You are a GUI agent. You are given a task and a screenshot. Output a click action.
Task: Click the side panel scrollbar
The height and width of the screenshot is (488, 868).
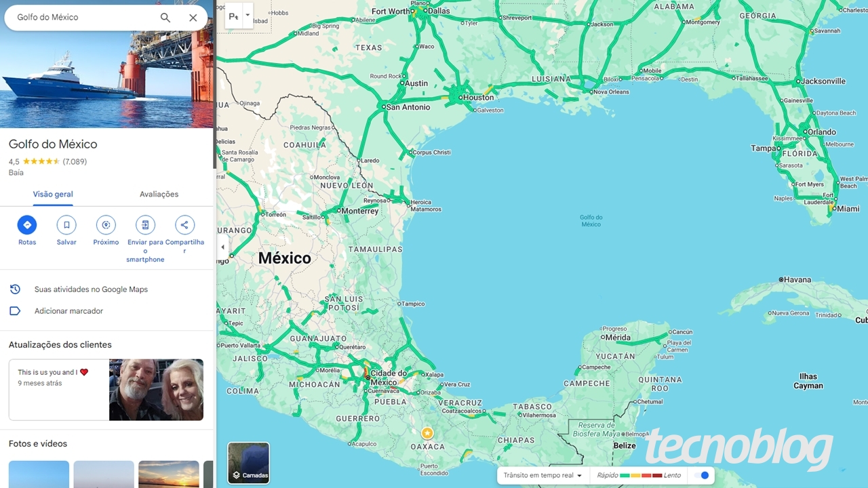click(x=215, y=85)
